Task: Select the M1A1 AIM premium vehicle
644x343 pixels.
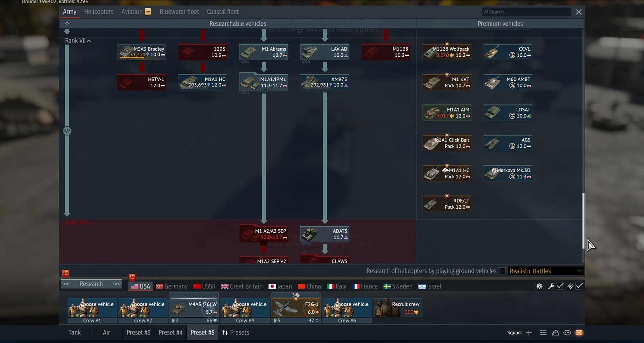Action: [x=447, y=113]
